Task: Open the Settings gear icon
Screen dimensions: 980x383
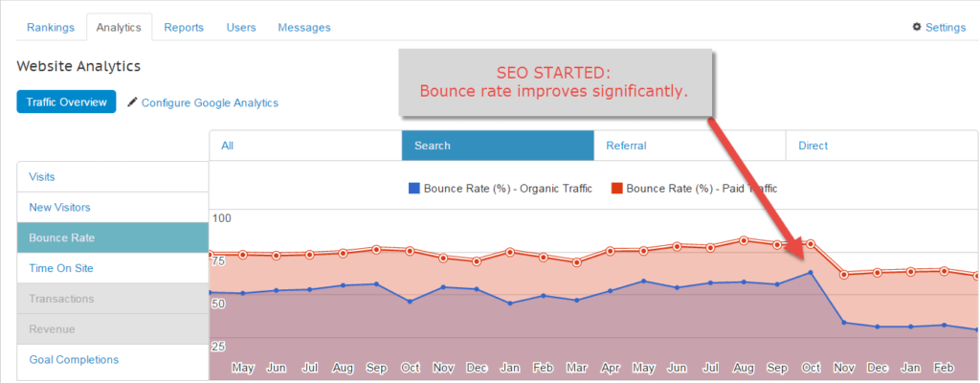Action: [917, 27]
